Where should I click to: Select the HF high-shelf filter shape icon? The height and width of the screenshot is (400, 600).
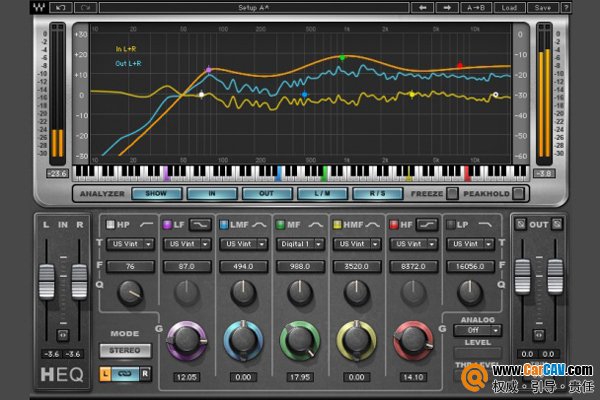(427, 225)
